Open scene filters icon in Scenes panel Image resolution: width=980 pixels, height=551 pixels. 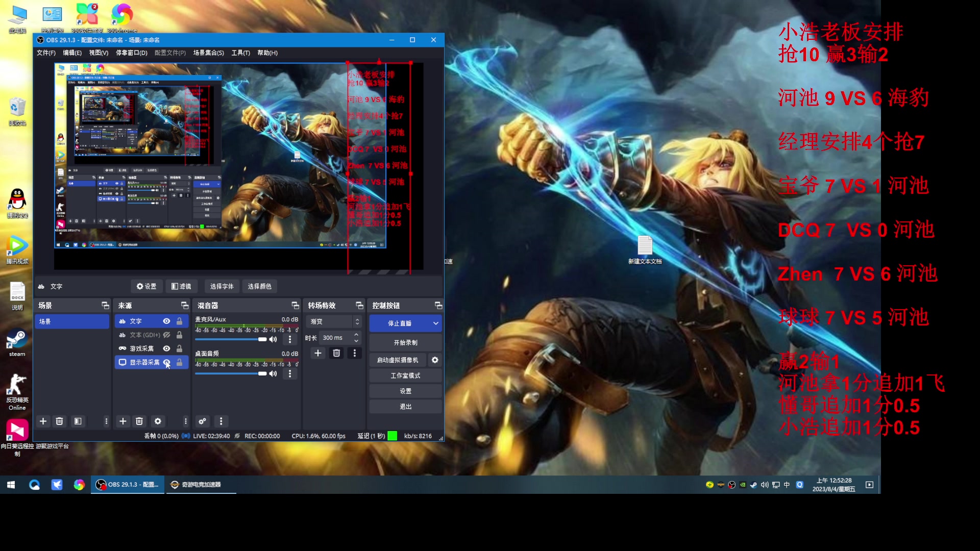(x=78, y=421)
